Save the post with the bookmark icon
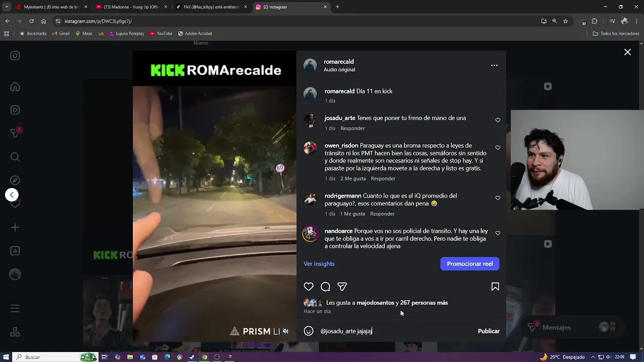The height and width of the screenshot is (362, 644). (495, 287)
